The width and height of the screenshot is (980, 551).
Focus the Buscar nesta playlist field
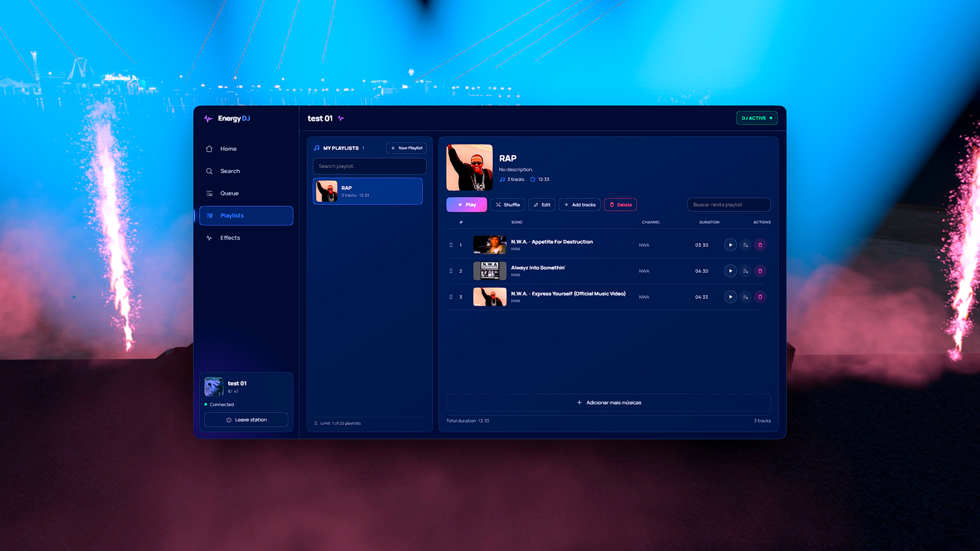[729, 205]
